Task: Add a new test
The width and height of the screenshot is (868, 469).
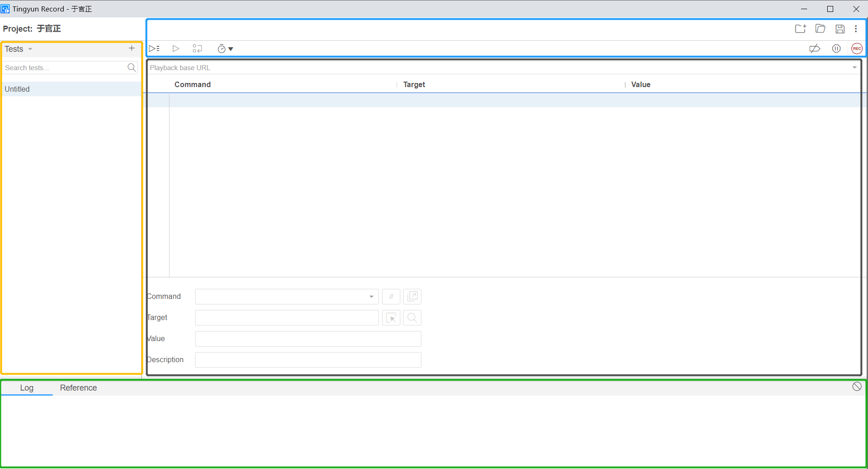Action: (x=131, y=48)
